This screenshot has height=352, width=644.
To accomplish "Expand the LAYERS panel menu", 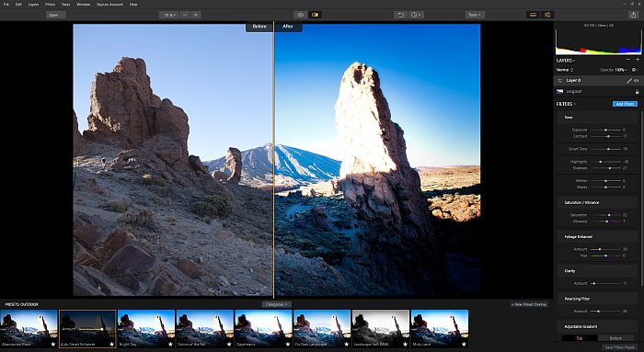I will [566, 61].
